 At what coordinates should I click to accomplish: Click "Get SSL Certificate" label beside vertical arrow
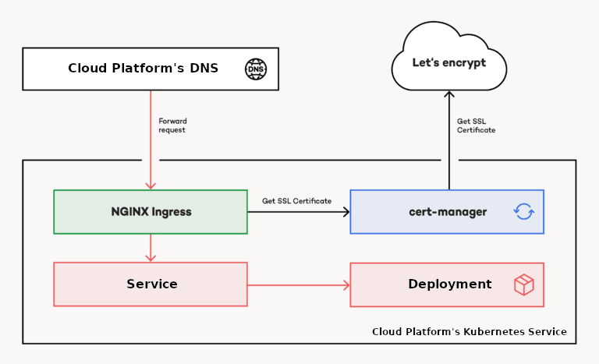point(476,125)
